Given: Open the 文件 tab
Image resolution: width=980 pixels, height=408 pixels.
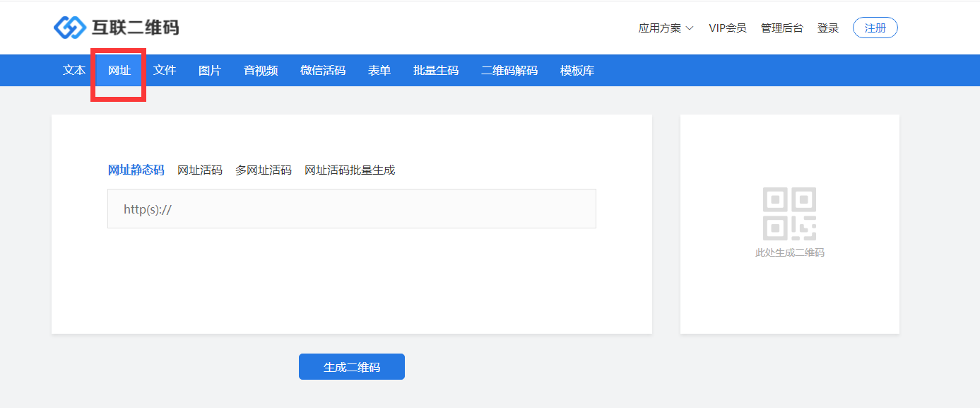Looking at the screenshot, I should pyautogui.click(x=165, y=70).
